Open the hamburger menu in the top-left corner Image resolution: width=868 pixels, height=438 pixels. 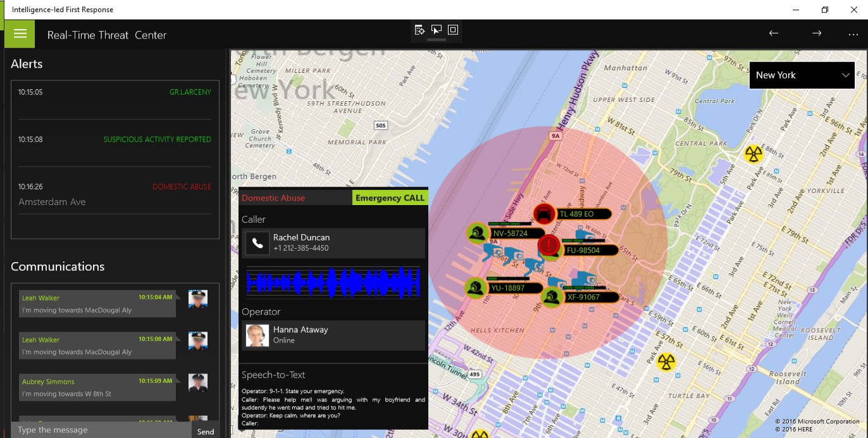point(19,34)
